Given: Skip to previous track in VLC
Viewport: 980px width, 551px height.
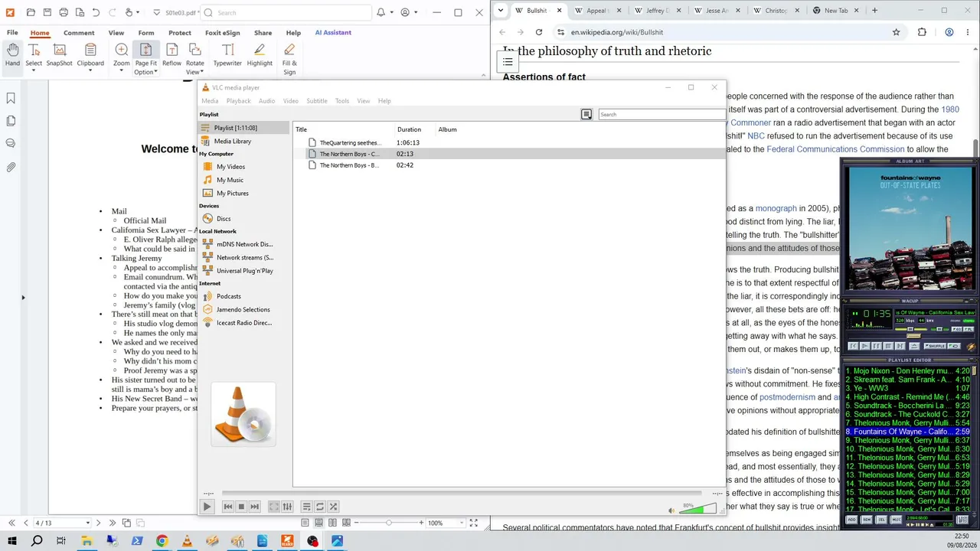Looking at the screenshot, I should 227,507.
